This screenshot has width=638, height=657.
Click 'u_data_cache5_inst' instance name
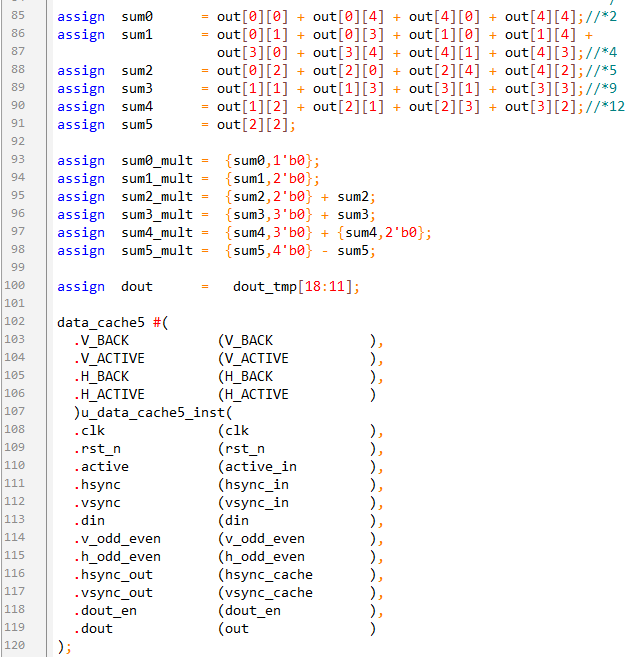(153, 413)
